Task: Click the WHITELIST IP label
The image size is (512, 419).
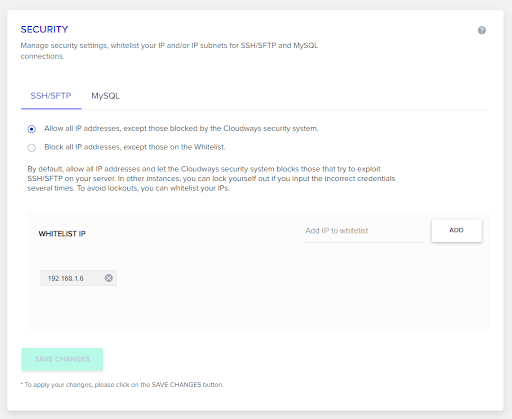Action: coord(62,234)
